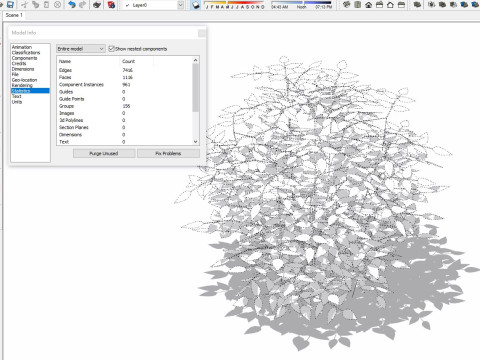The width and height of the screenshot is (480, 360).
Task: Select the Faces row in statistics
Action: click(x=125, y=77)
